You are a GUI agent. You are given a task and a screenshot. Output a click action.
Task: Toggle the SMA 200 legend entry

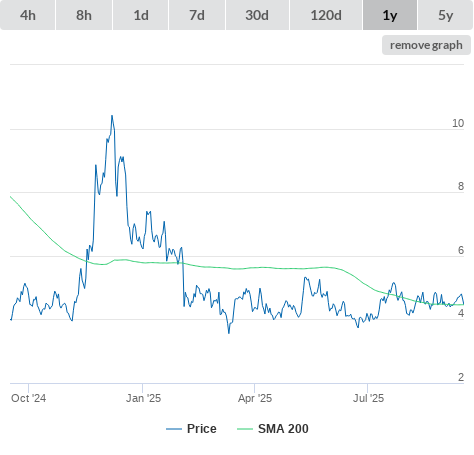(x=273, y=429)
